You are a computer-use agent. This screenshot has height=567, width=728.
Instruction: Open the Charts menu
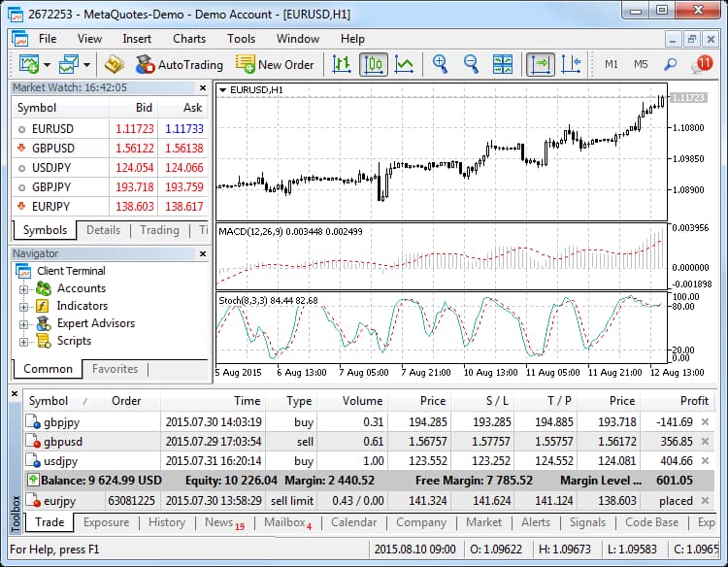pos(189,39)
